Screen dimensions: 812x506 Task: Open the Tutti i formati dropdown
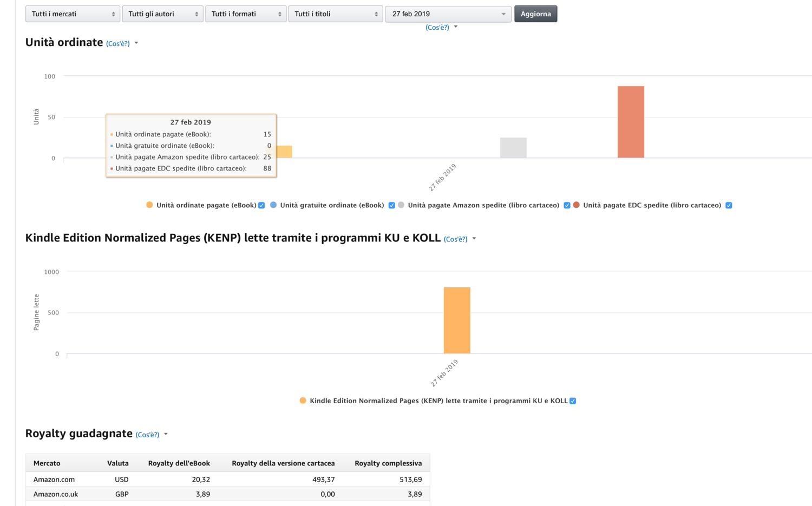(246, 14)
